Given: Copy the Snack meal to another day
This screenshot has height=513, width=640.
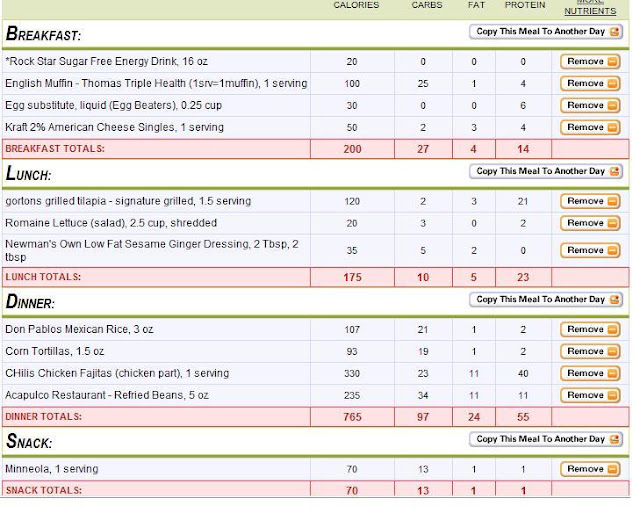Looking at the screenshot, I should (x=546, y=439).
